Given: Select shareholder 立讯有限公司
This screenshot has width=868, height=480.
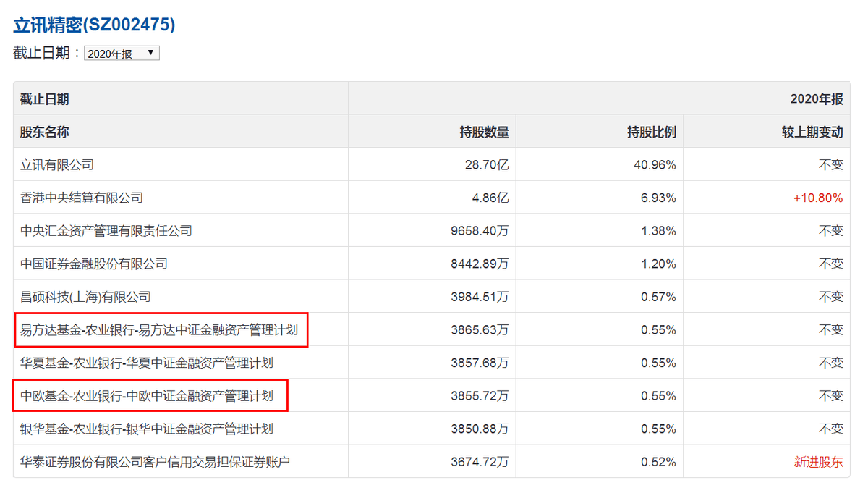Looking at the screenshot, I should [x=57, y=164].
